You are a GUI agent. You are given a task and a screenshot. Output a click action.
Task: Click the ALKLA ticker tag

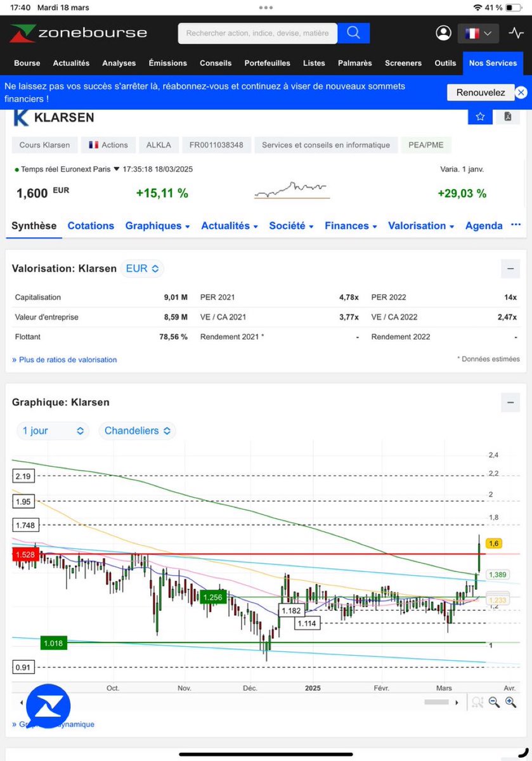159,145
